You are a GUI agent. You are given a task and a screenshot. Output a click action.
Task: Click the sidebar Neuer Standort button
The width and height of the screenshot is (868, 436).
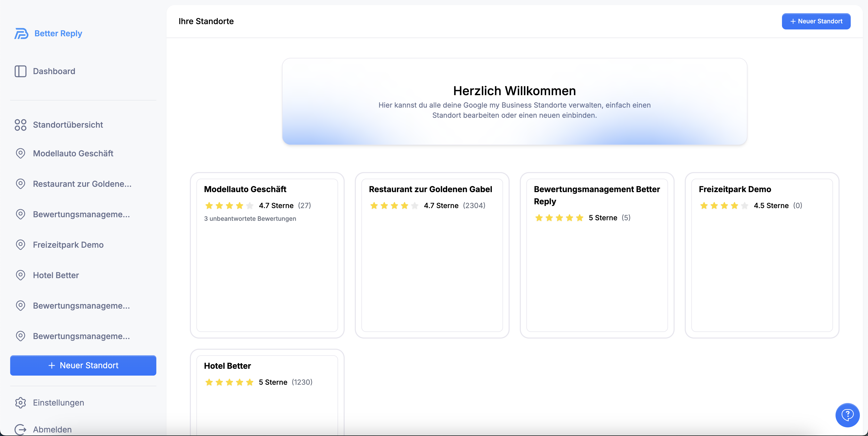tap(83, 366)
